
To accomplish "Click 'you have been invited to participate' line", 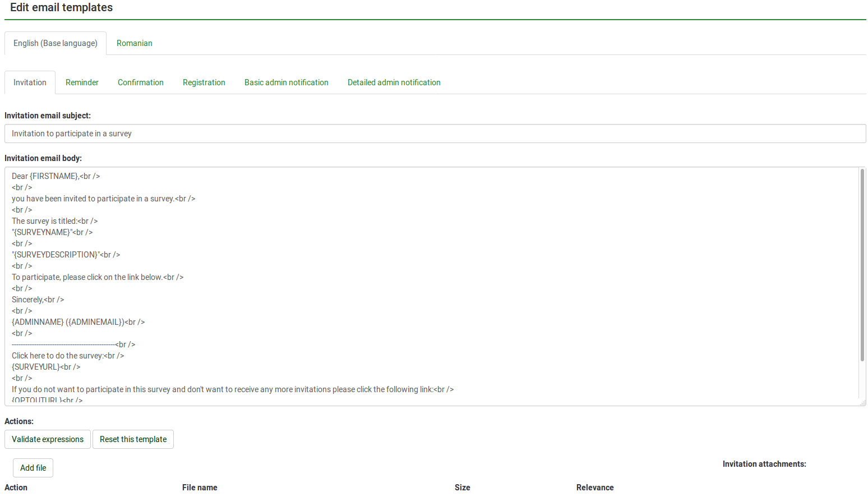I will (104, 199).
